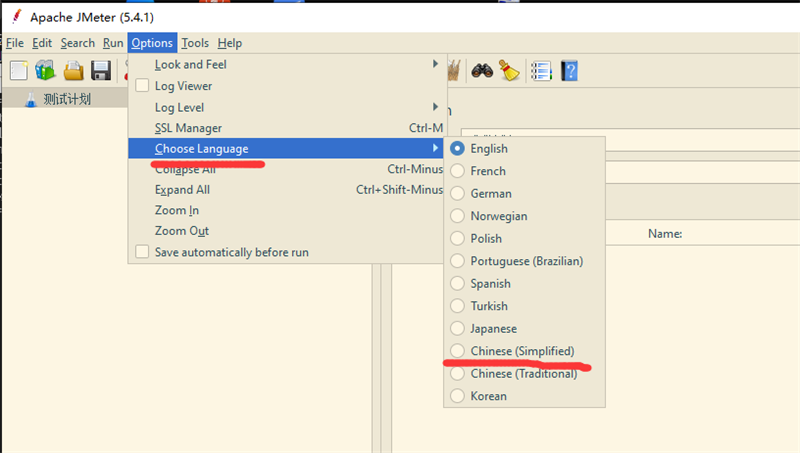This screenshot has height=453, width=800.
Task: Click the broom Reset Search icon
Action: (x=509, y=71)
